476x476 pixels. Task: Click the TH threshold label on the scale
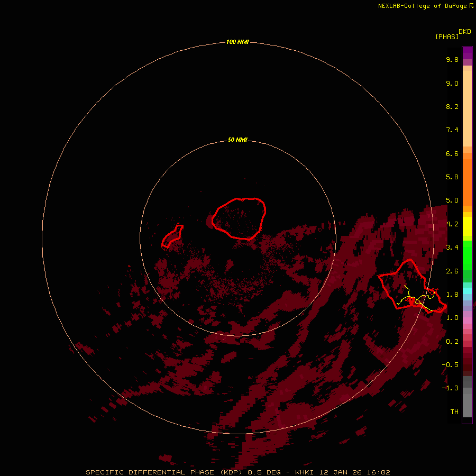[x=454, y=412]
